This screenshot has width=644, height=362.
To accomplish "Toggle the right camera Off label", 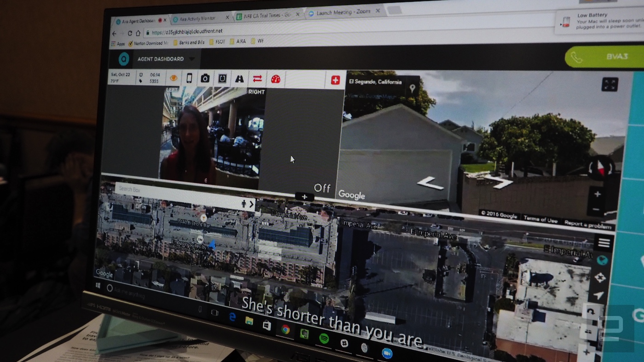I will tap(322, 188).
